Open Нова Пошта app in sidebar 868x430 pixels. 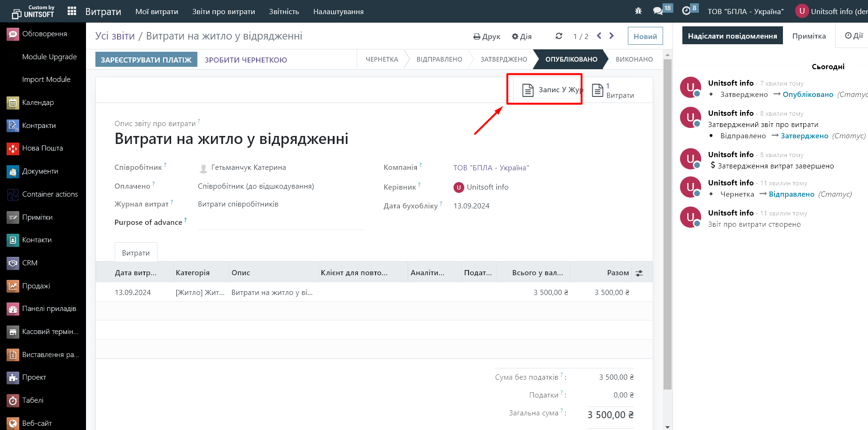[x=42, y=148]
